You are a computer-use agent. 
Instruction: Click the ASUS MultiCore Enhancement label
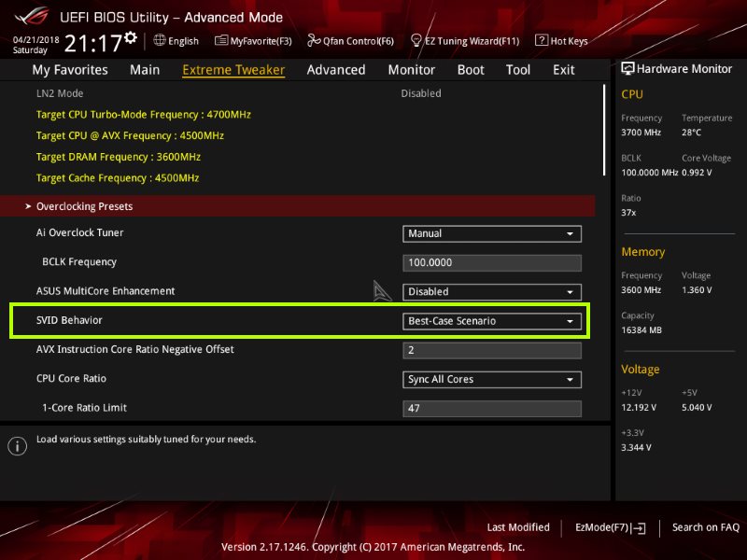[106, 291]
